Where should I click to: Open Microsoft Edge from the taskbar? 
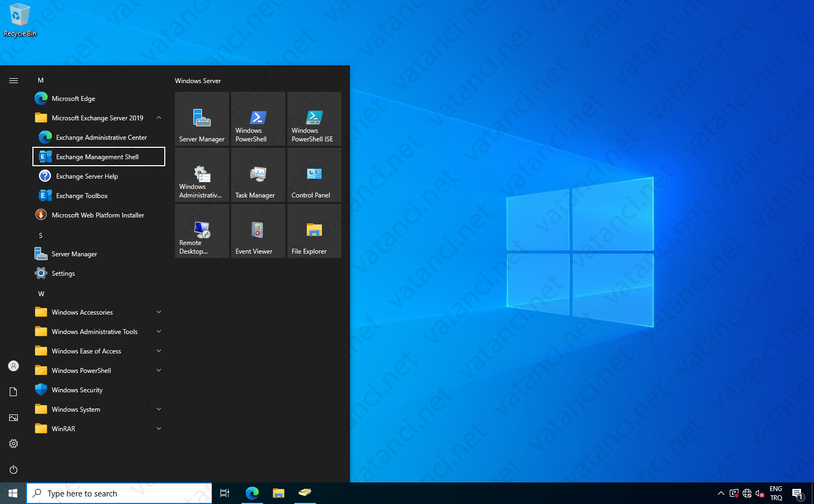pyautogui.click(x=252, y=493)
